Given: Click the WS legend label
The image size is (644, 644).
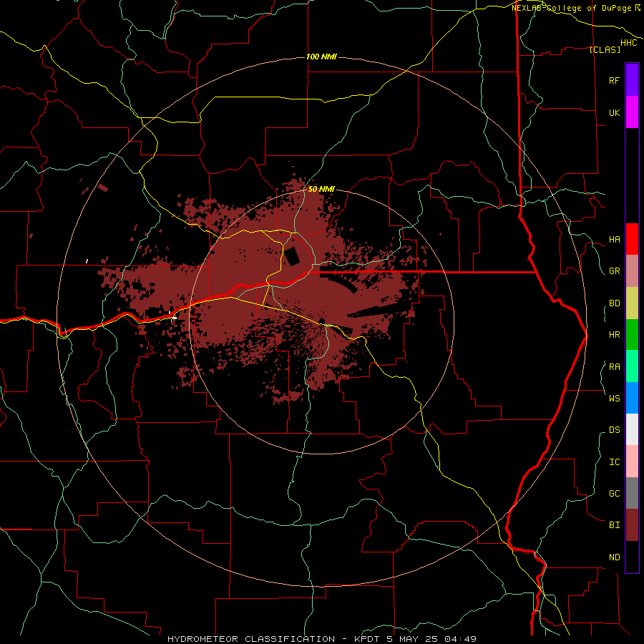Looking at the screenshot, I should (614, 398).
